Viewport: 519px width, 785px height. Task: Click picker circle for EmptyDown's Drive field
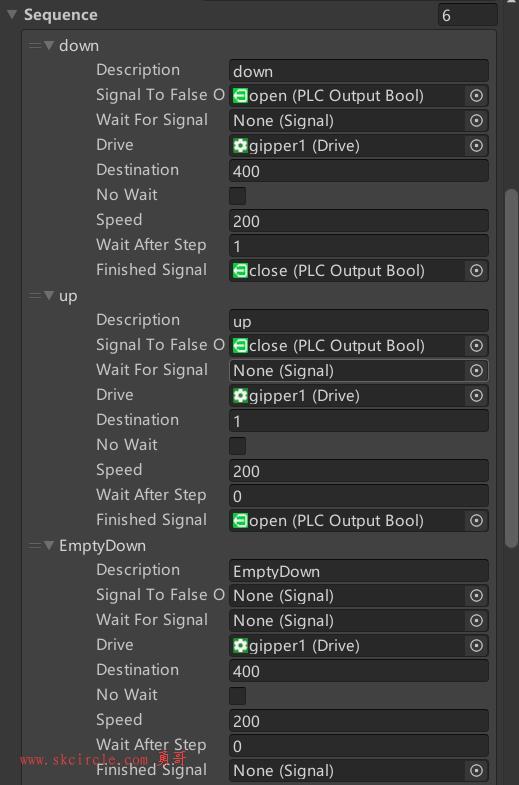[x=476, y=645]
